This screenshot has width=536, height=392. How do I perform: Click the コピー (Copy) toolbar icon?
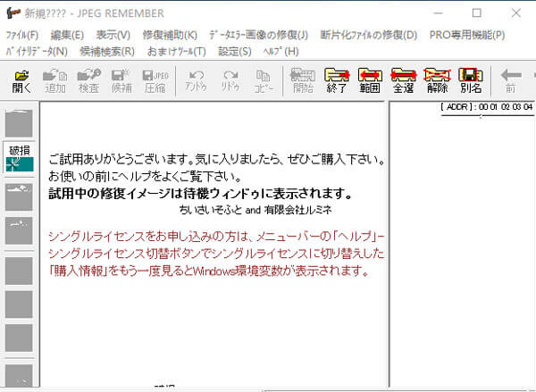click(x=264, y=81)
